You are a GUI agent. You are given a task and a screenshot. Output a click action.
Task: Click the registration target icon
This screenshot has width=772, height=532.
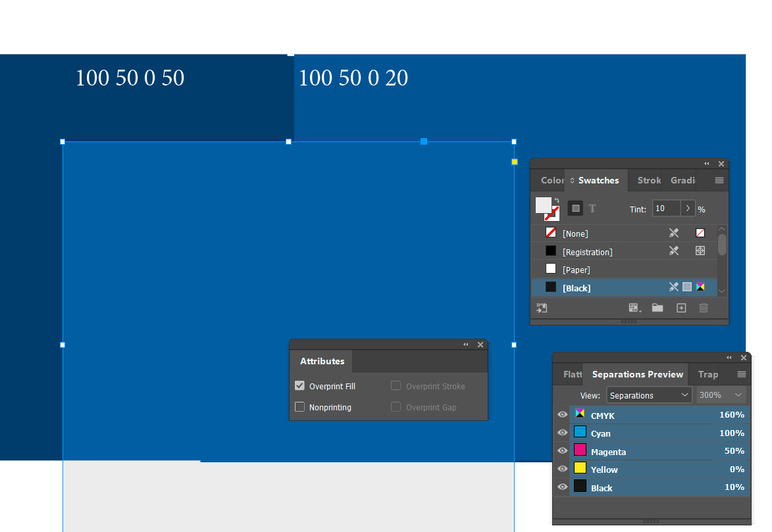pos(700,251)
